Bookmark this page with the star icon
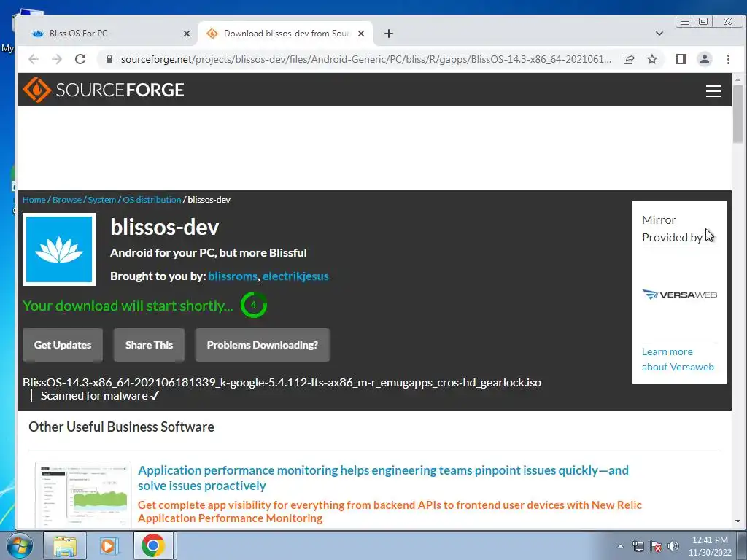Screen dimensions: 747x560 click(x=652, y=59)
